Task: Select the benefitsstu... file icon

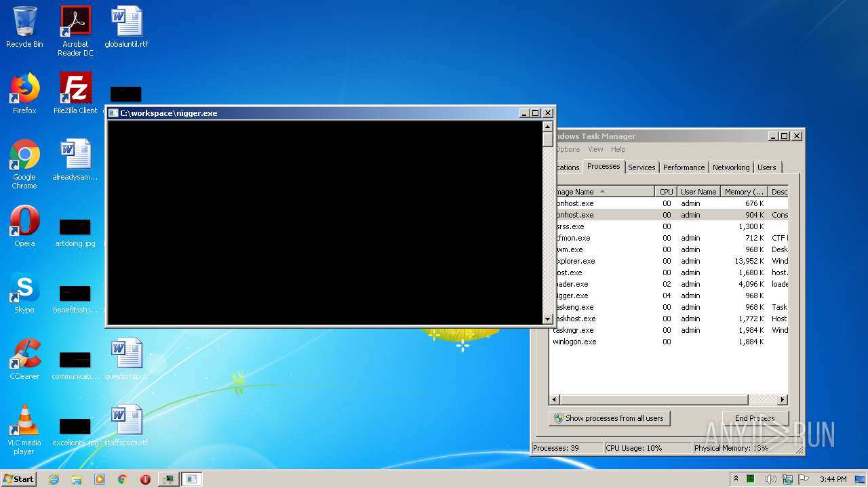Action: (x=75, y=298)
